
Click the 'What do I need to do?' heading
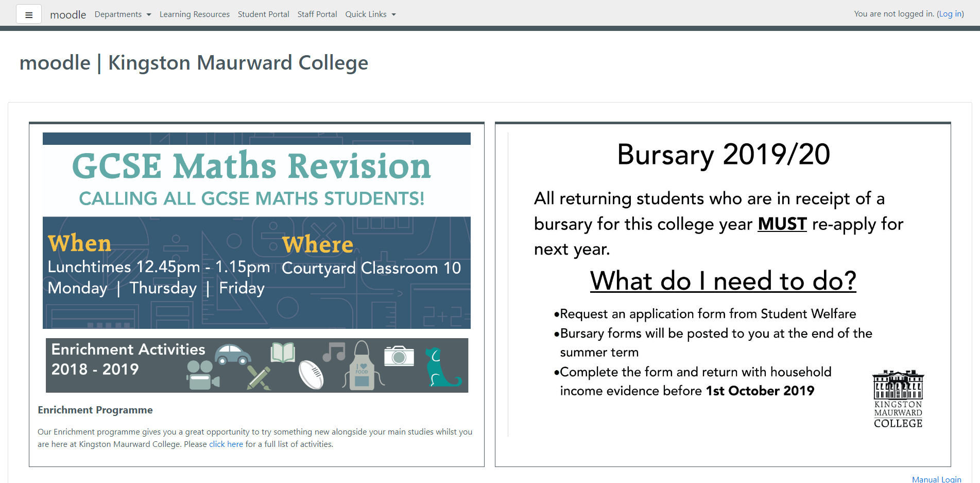(723, 281)
